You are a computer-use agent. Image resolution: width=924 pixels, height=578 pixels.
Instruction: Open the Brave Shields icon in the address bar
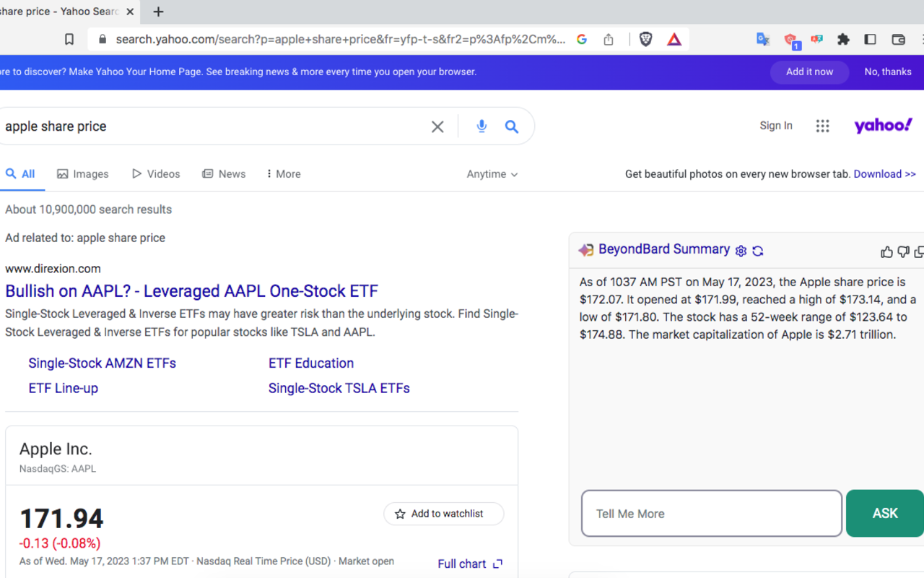(x=646, y=40)
